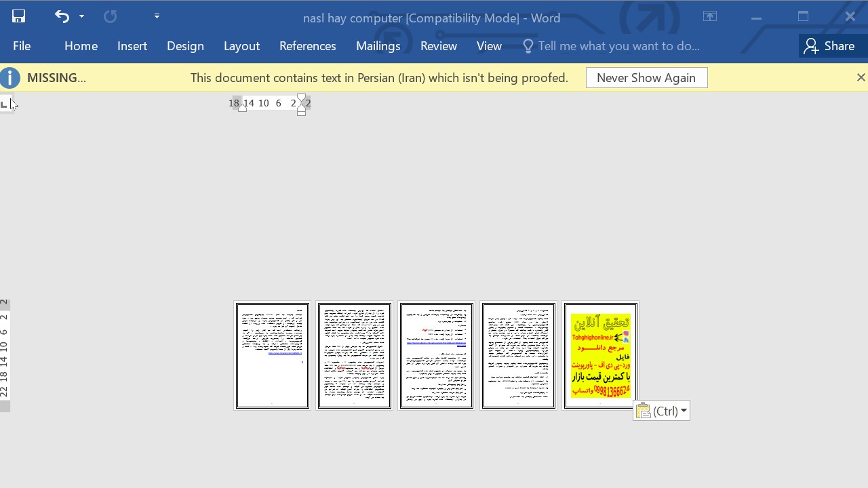
Task: Open the Mailings tab
Action: point(378,46)
